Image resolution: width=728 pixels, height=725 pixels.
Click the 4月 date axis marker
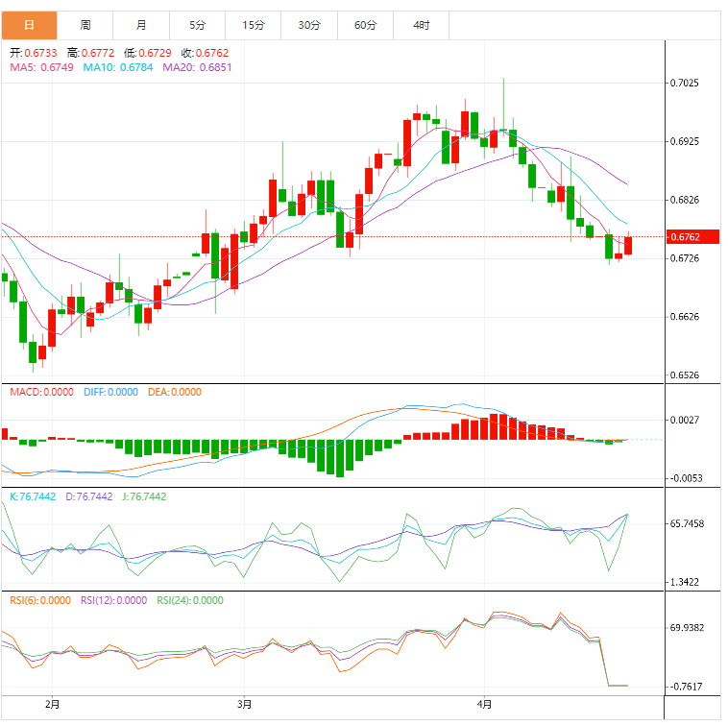pos(484,705)
